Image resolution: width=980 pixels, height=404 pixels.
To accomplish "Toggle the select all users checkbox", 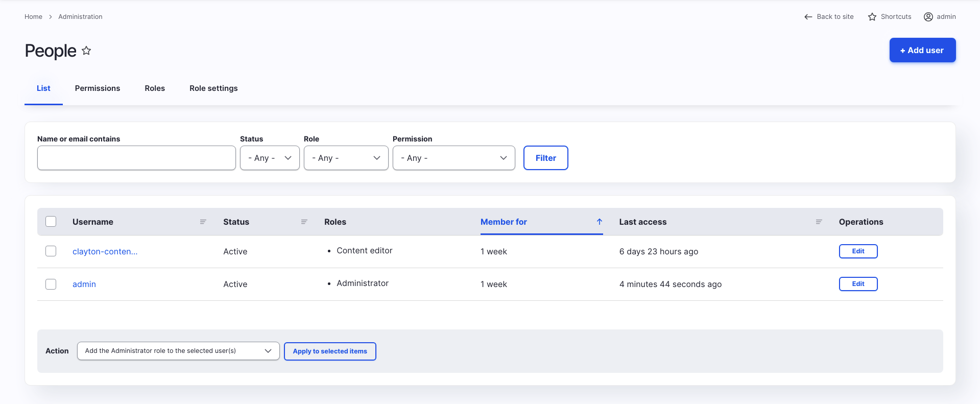I will pos(51,222).
